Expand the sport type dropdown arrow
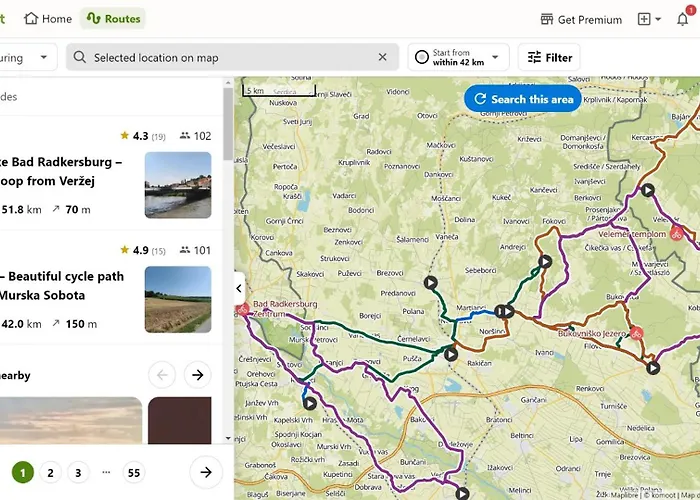 pos(43,58)
